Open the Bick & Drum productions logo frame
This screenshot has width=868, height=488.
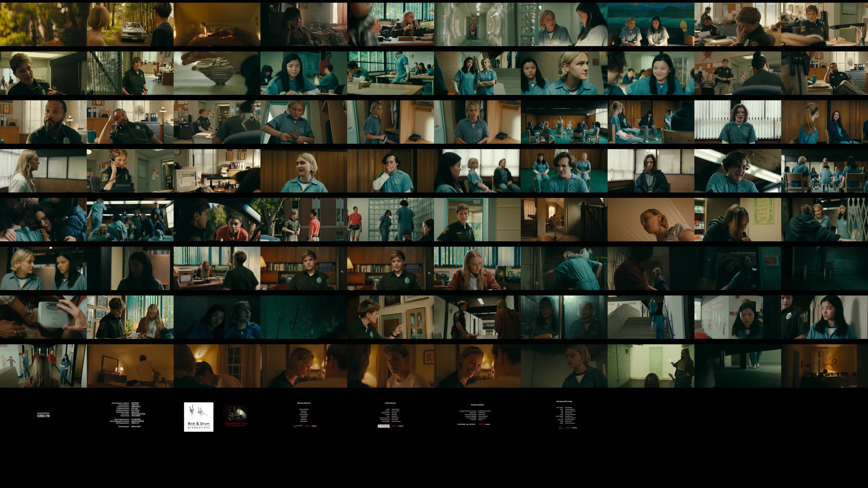click(x=199, y=417)
